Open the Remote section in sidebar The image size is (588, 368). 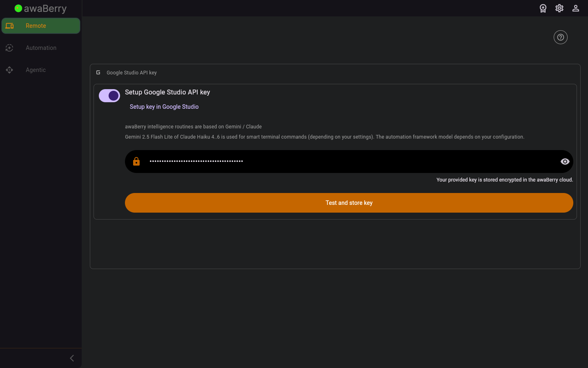[x=41, y=26]
